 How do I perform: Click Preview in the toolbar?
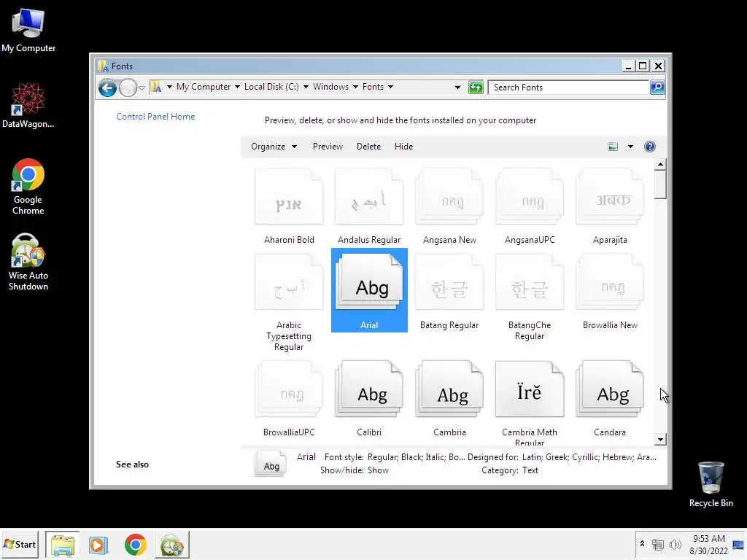(x=328, y=147)
